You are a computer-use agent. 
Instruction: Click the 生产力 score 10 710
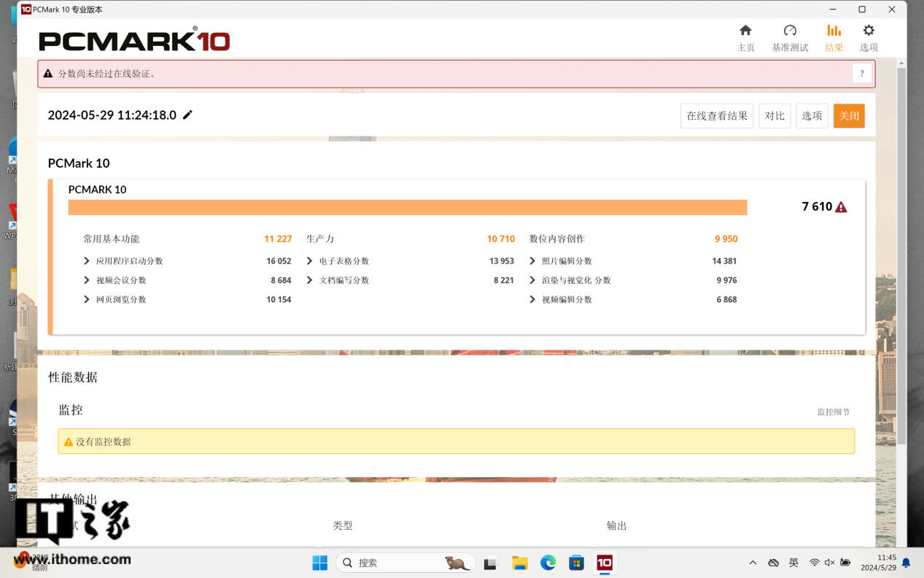(x=501, y=239)
